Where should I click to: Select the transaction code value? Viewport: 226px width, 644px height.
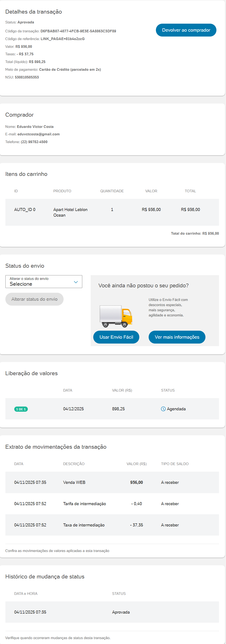tap(78, 31)
